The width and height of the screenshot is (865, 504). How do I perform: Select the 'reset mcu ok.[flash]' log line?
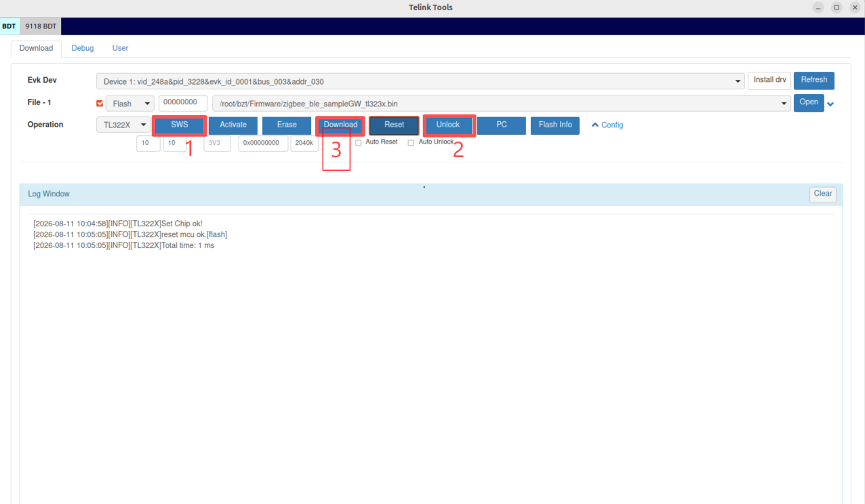click(x=130, y=234)
